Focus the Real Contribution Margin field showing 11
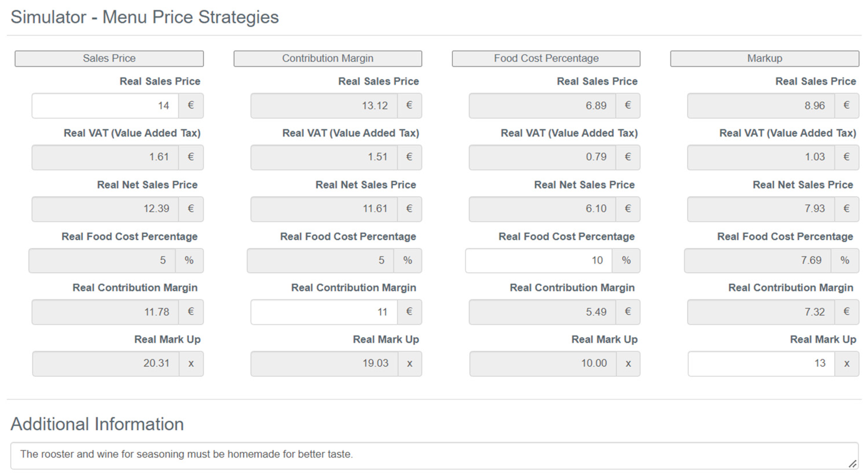 (324, 312)
